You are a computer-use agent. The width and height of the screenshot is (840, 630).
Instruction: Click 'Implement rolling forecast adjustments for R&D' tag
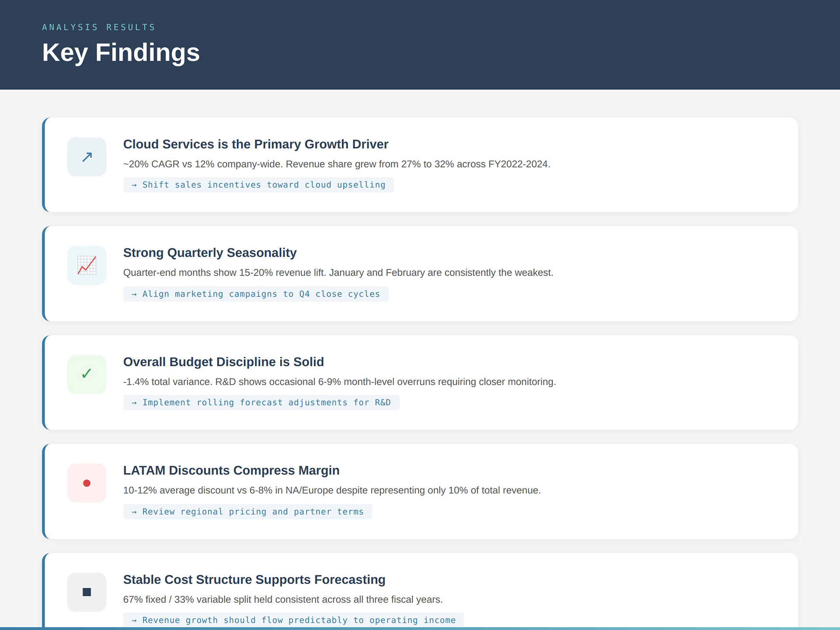point(261,402)
